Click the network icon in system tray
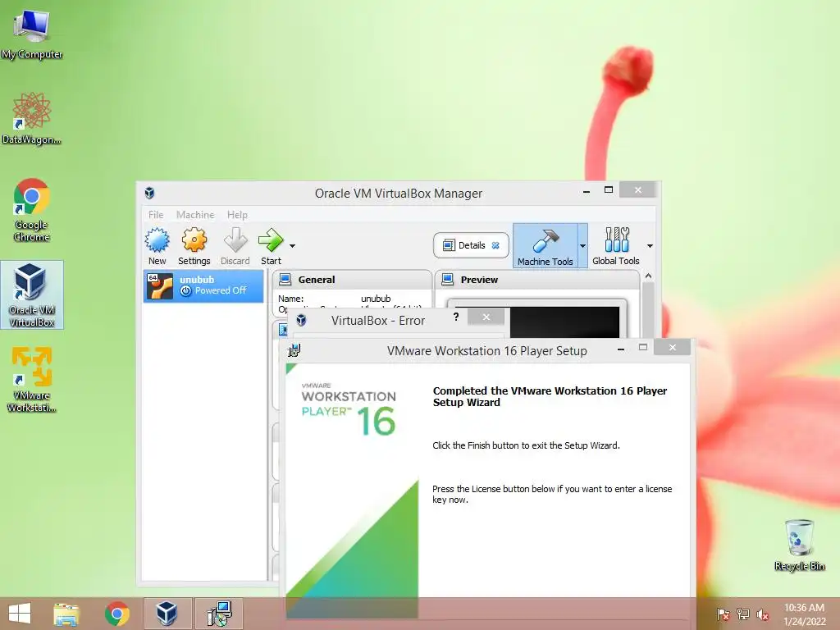Viewport: 840px width, 630px height. (x=743, y=614)
